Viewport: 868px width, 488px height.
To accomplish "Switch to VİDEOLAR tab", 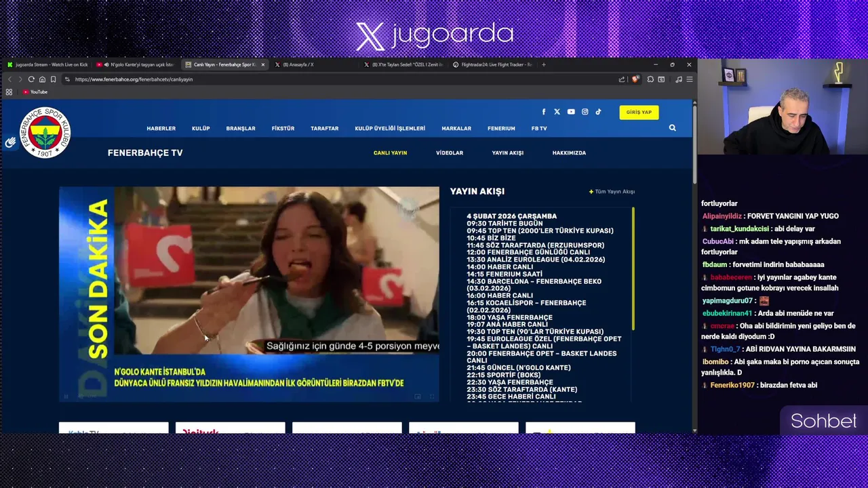I will (450, 153).
